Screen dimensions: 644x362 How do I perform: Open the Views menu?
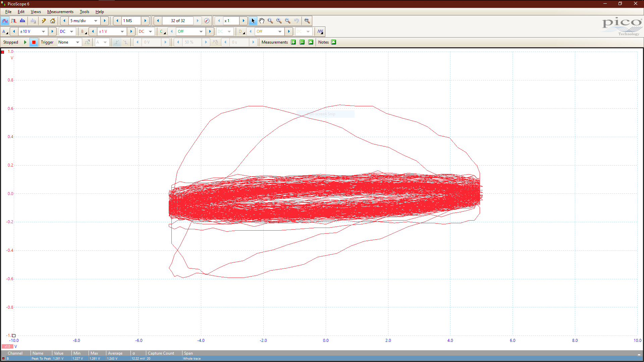point(36,12)
